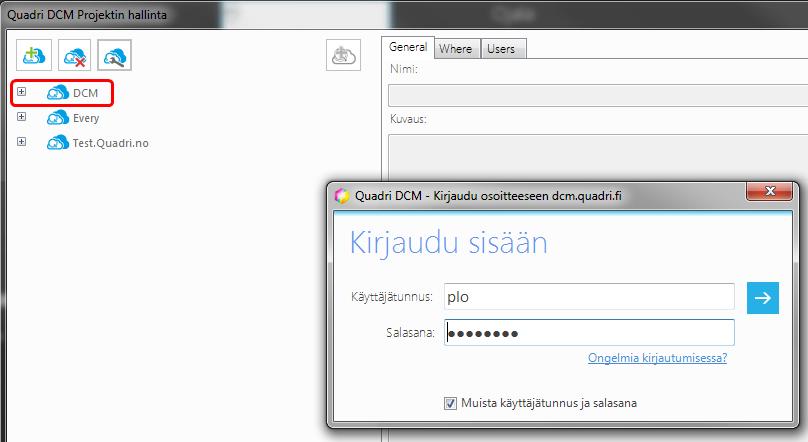The image size is (808, 442).
Task: Click the Salasana: label
Action: [410, 333]
